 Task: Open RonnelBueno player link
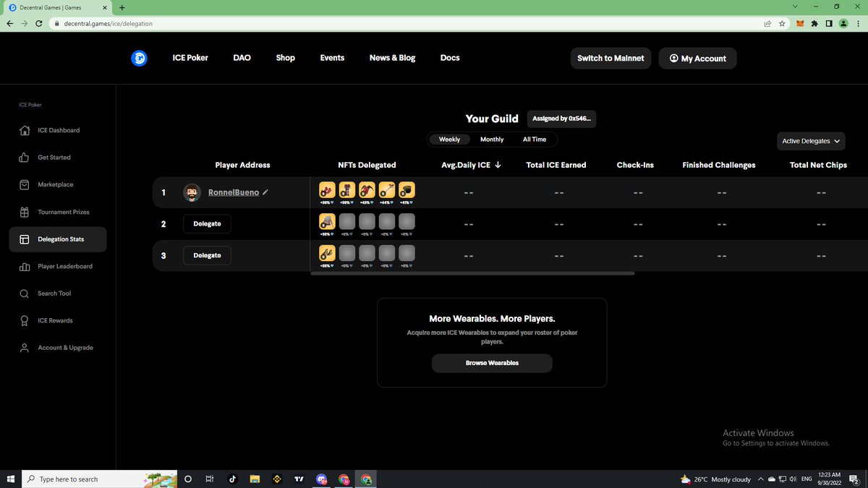coord(234,192)
